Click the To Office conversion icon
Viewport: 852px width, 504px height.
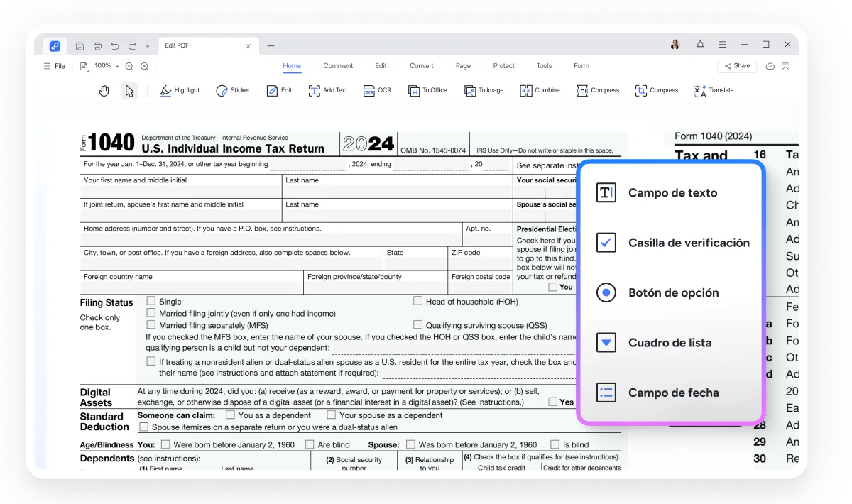pyautogui.click(x=427, y=90)
